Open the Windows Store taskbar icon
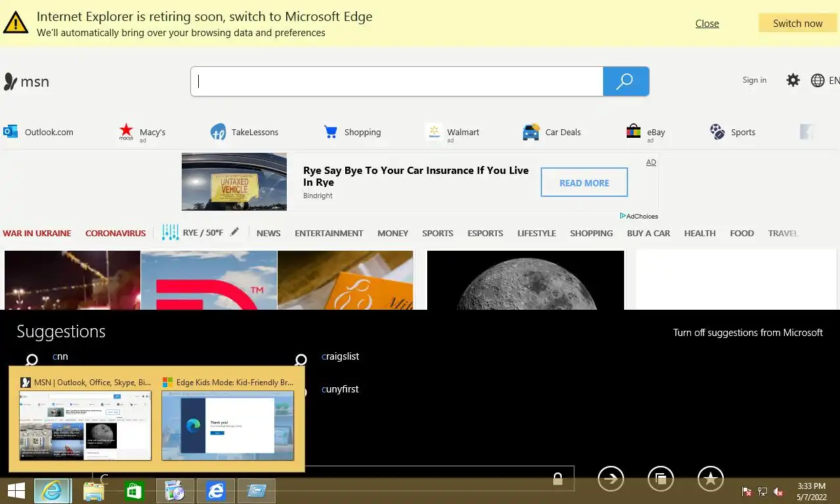The image size is (840, 504). click(x=134, y=491)
